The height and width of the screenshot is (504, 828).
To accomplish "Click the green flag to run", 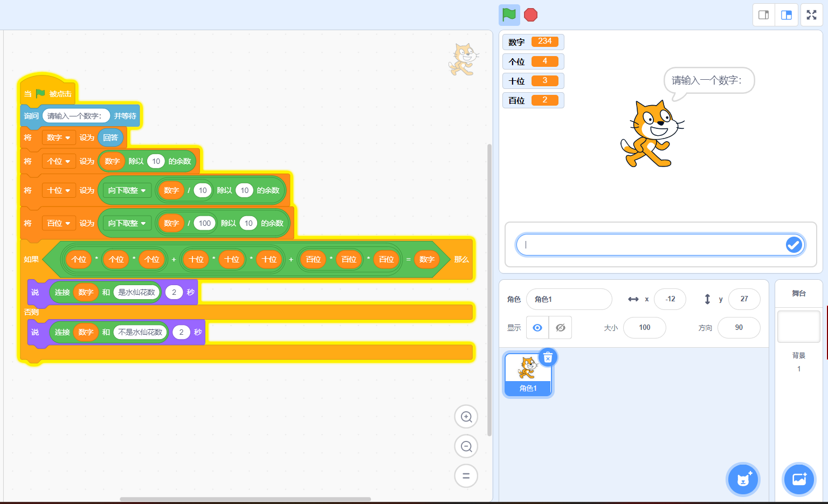I will coord(509,15).
